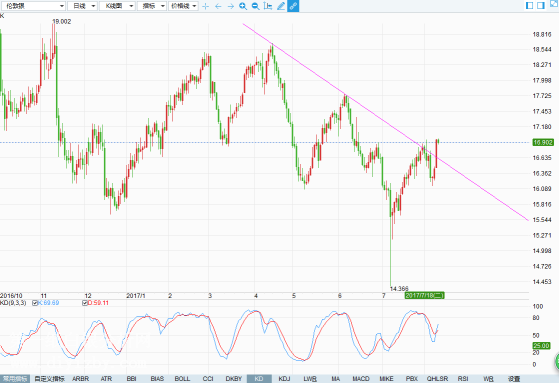Select the BOLL indicator

(x=182, y=379)
